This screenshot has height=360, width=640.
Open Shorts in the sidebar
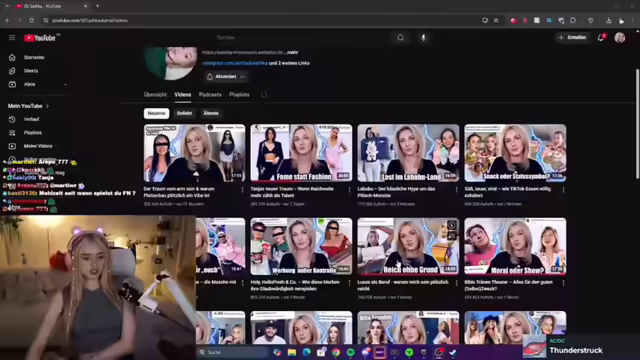click(31, 71)
